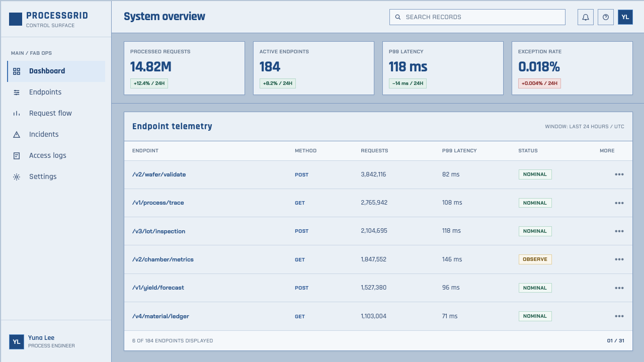Click YL avatar beside Yuna Lee

click(17, 342)
